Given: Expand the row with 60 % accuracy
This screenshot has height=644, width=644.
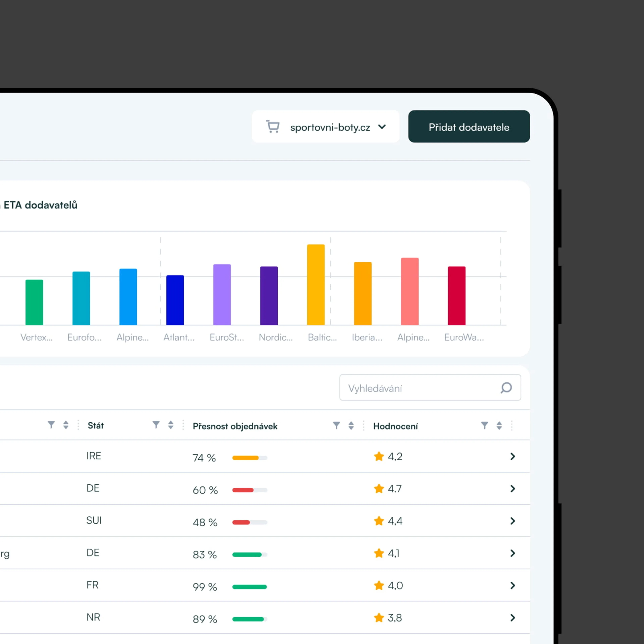Looking at the screenshot, I should pos(513,489).
